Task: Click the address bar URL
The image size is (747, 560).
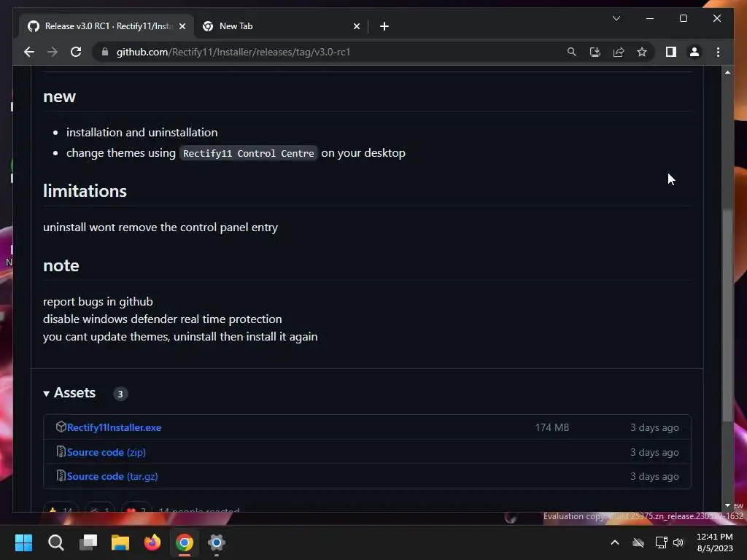Action: (x=233, y=52)
